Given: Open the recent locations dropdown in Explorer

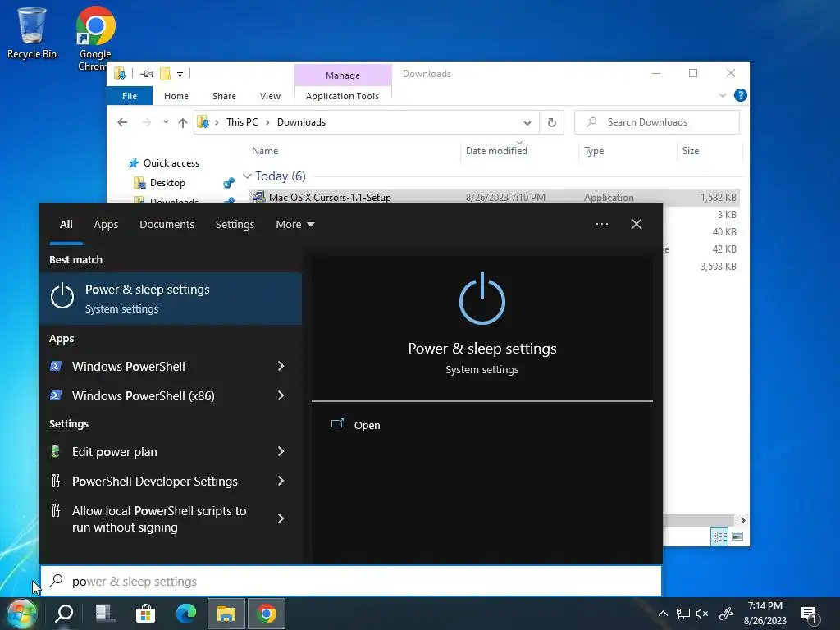Looking at the screenshot, I should [x=166, y=122].
